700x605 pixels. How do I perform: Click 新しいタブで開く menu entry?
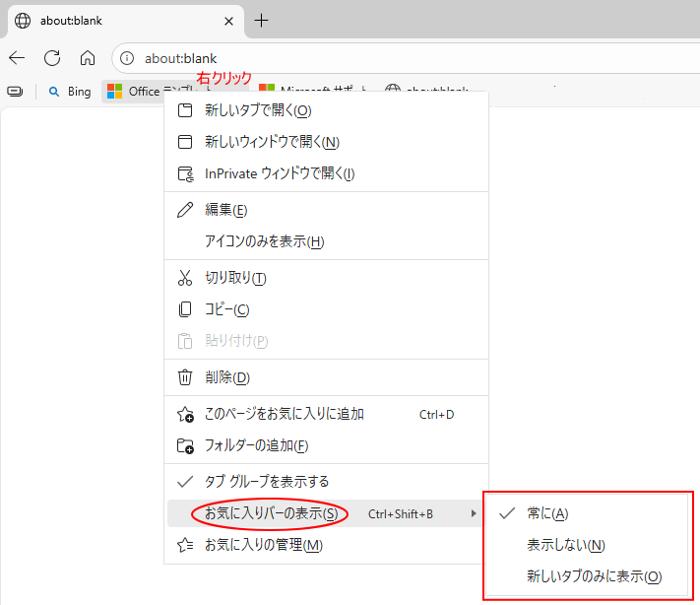pyautogui.click(x=257, y=110)
